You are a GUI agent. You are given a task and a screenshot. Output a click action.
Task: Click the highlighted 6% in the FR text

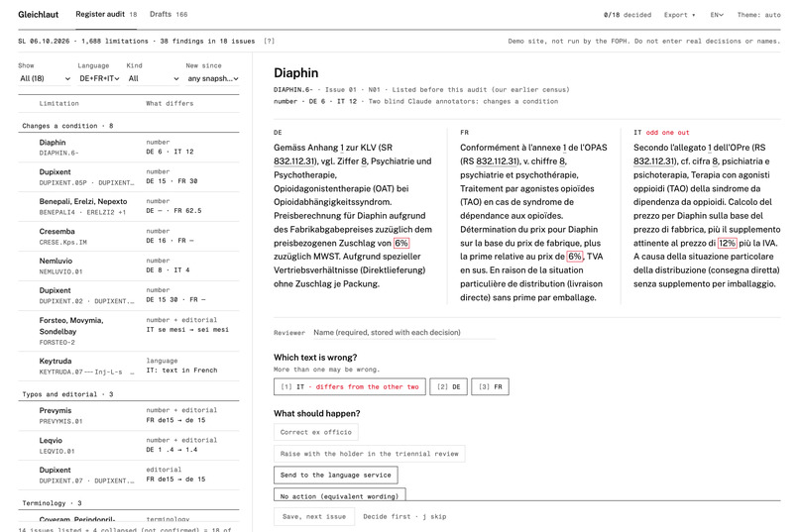(575, 257)
